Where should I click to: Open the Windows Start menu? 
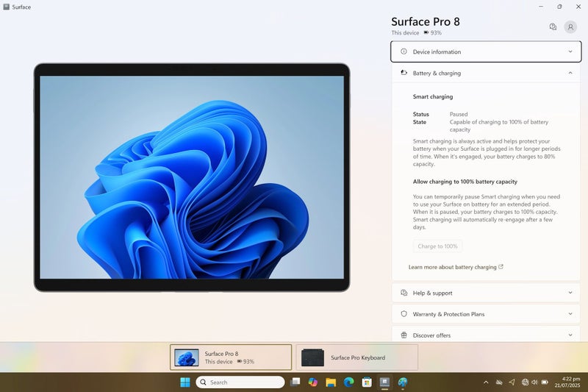click(185, 382)
